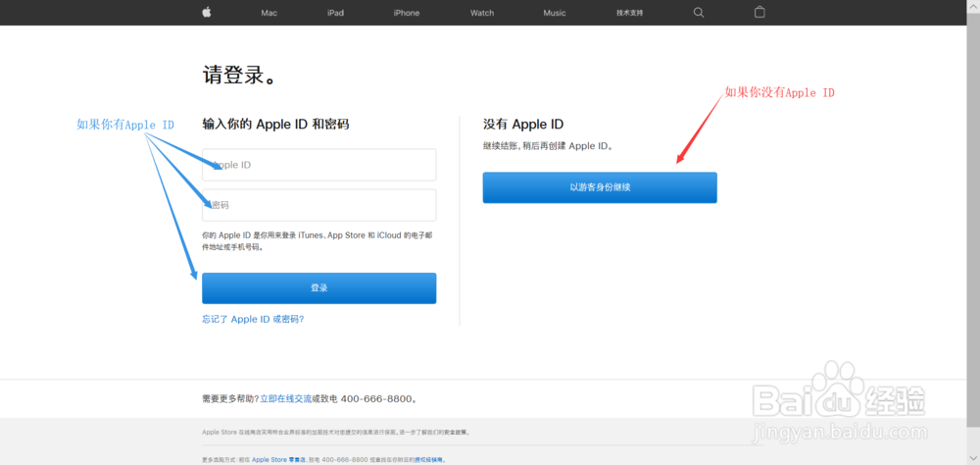This screenshot has height=465, width=980.
Task: Open 技术支持 in the navigation bar
Action: [629, 13]
